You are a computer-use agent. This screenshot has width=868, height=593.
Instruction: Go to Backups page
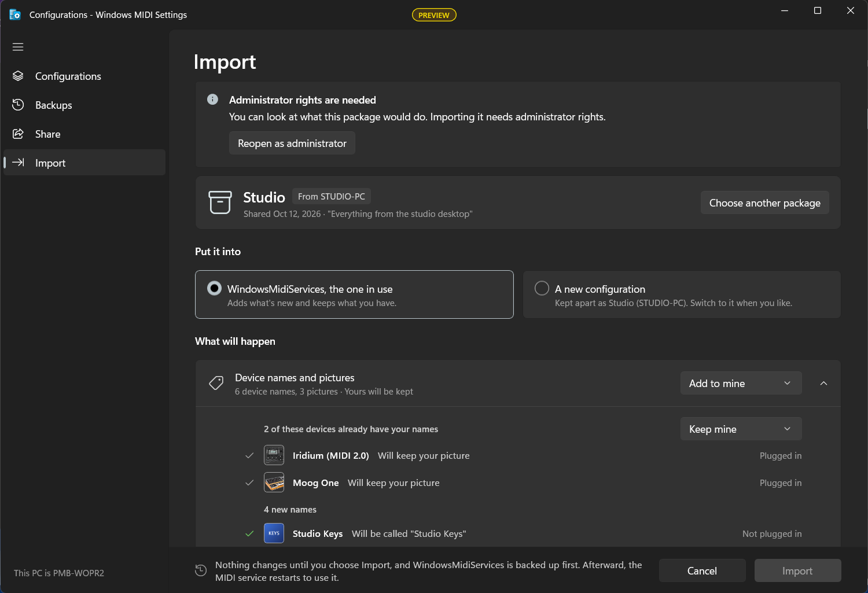[84, 105]
